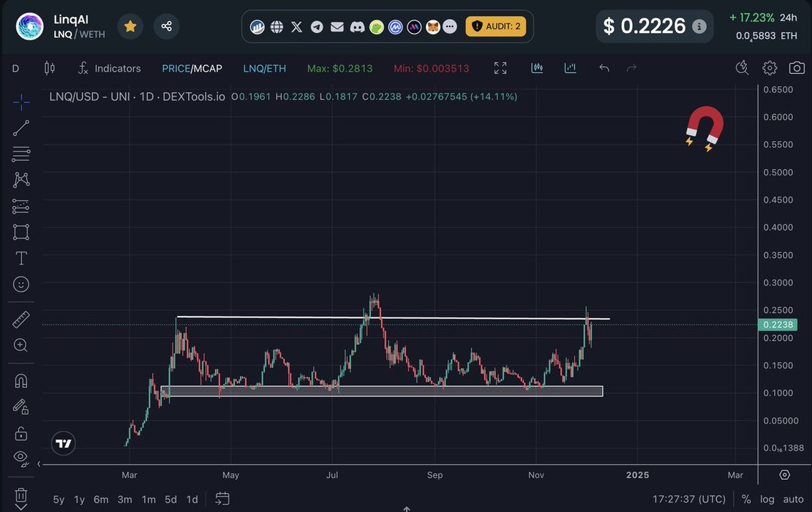
Task: Select the 1y time range
Action: point(79,500)
